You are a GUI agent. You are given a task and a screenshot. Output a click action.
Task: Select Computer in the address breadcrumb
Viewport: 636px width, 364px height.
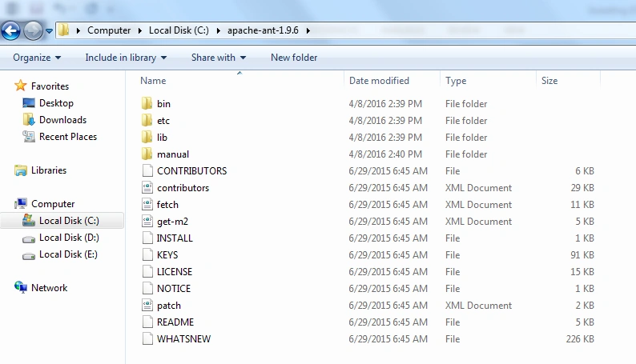click(x=109, y=30)
